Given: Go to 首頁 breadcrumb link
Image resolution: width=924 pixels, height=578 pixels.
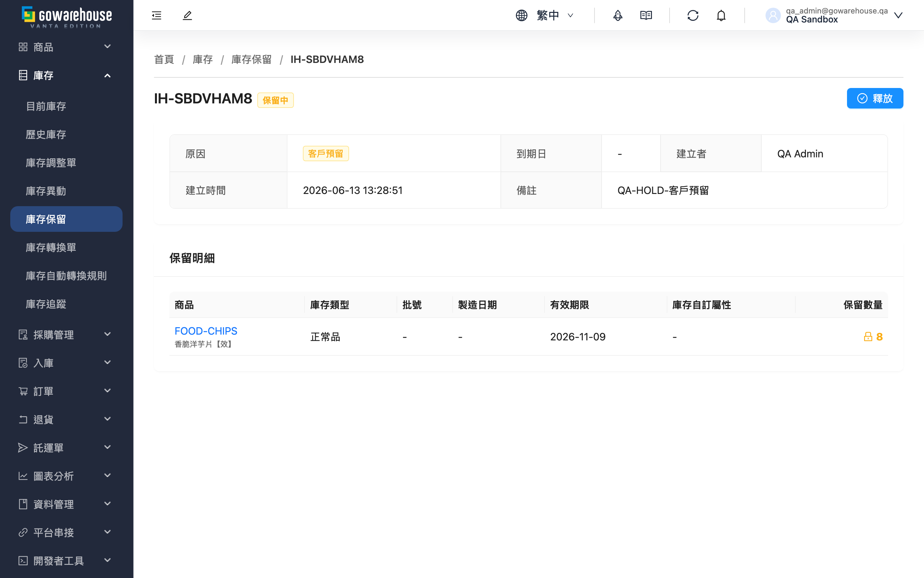Looking at the screenshot, I should (164, 59).
